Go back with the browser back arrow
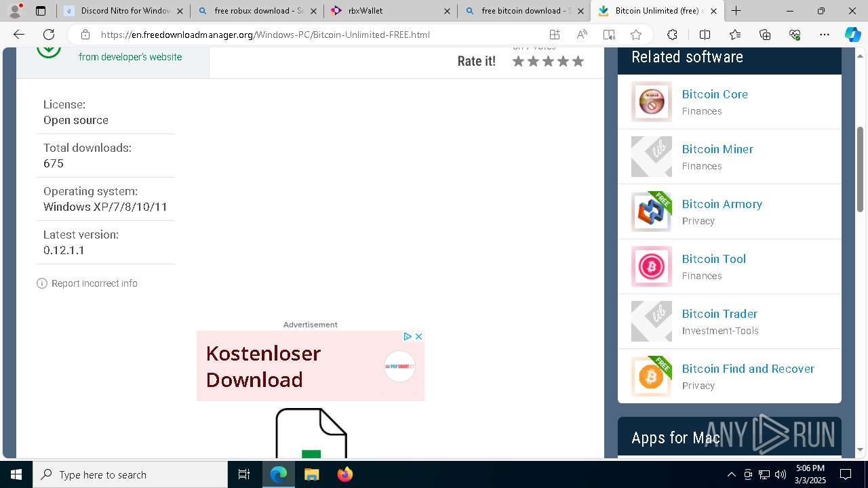The width and height of the screenshot is (868, 488). 19,35
